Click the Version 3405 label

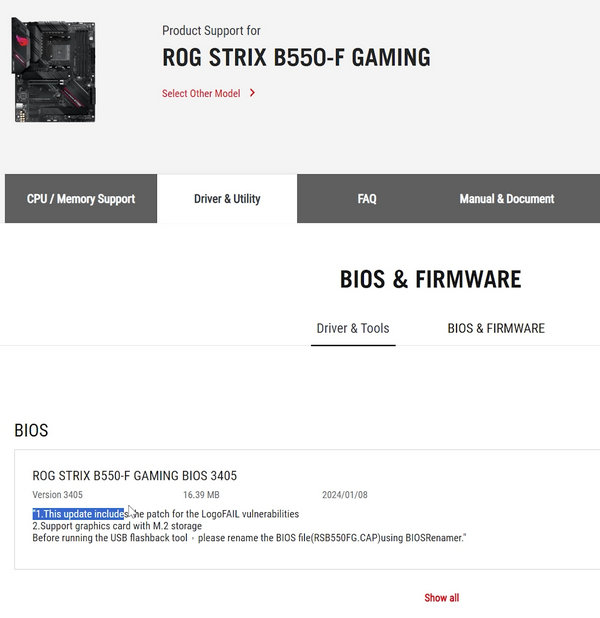58,495
